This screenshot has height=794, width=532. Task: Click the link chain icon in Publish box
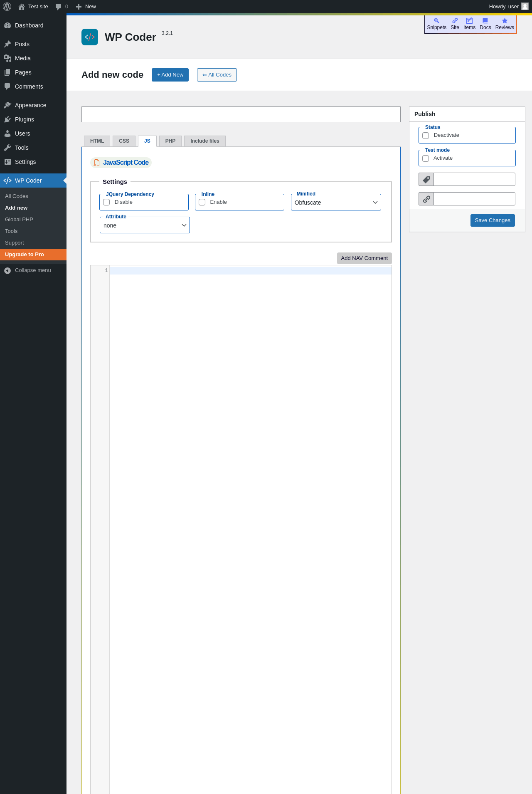coord(426,199)
